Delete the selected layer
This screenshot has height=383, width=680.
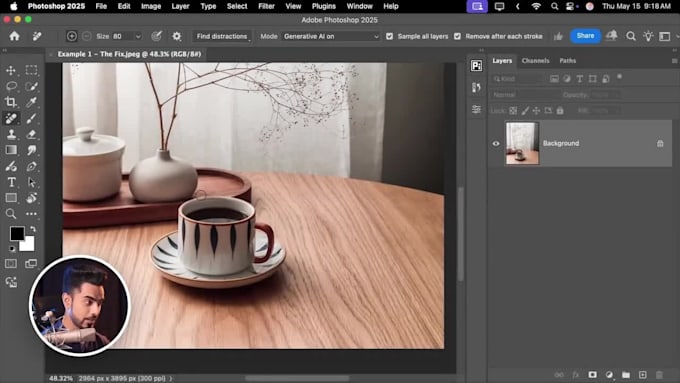(659, 375)
